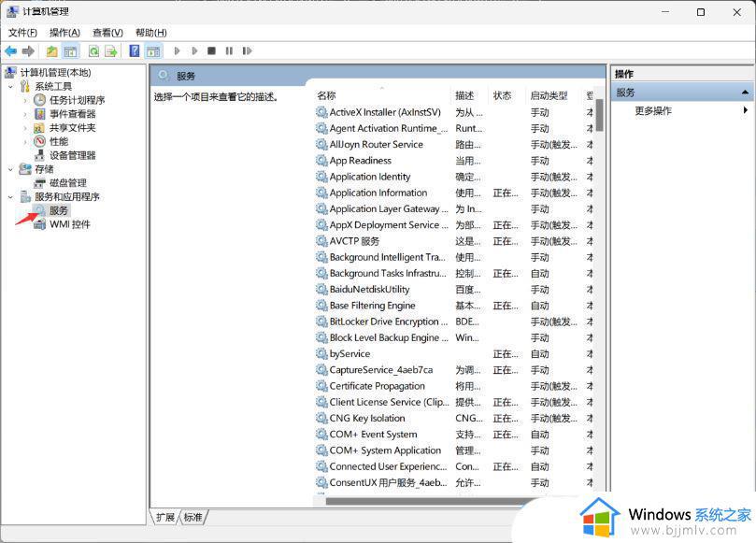Click the Refresh toolbar icon

[94, 50]
